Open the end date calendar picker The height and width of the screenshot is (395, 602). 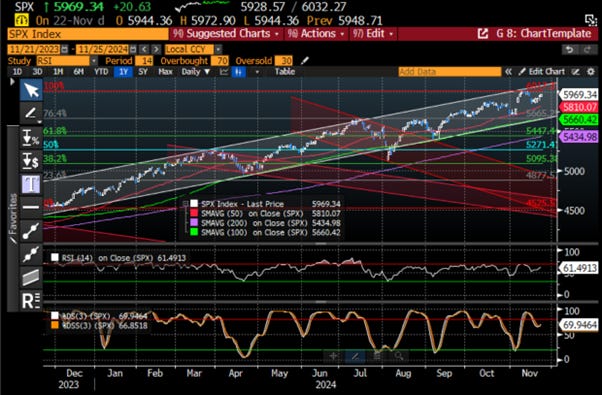(133, 50)
